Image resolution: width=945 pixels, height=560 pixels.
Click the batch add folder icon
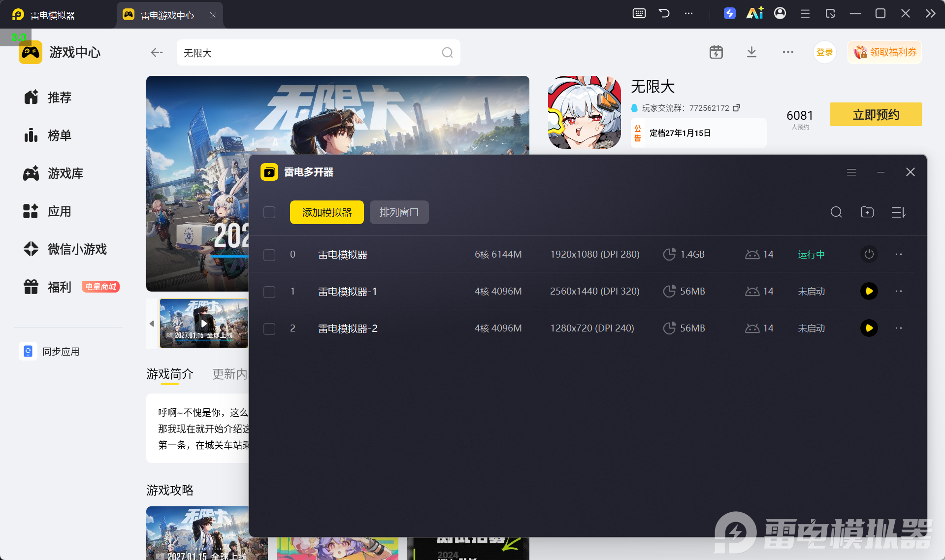(867, 212)
